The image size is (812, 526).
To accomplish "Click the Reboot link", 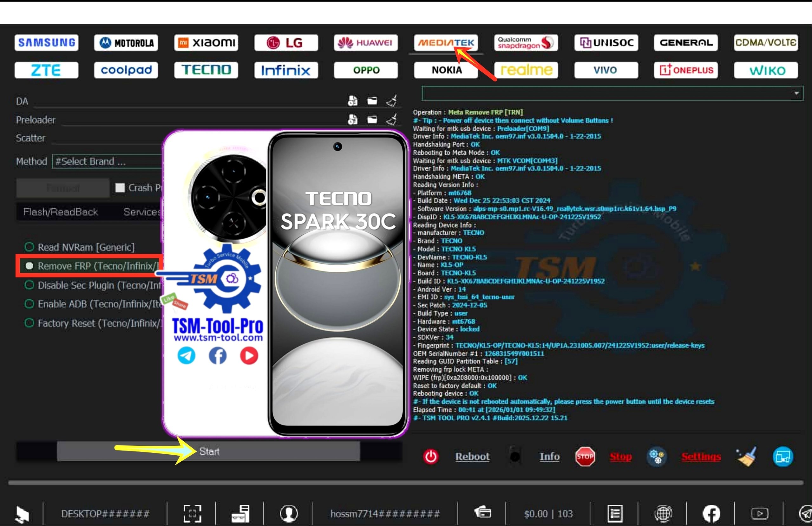I will (x=472, y=457).
